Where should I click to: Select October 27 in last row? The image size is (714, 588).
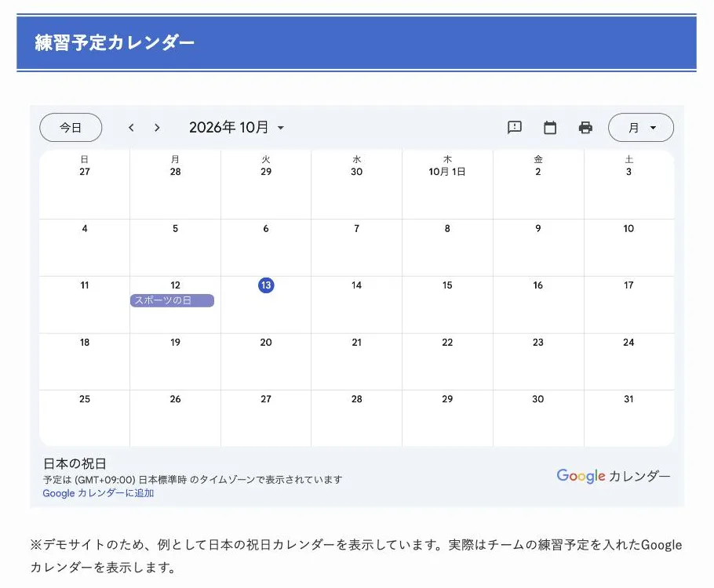point(266,399)
